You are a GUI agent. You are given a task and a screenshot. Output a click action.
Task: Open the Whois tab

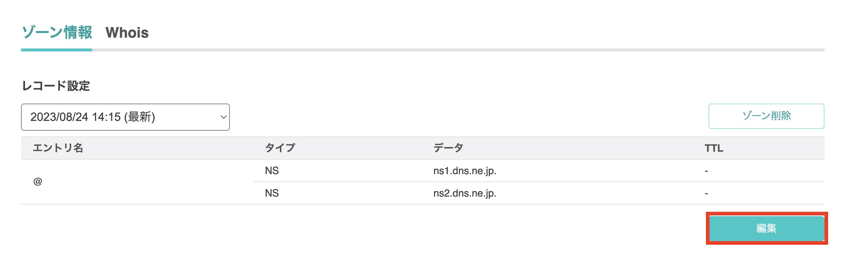[x=127, y=33]
